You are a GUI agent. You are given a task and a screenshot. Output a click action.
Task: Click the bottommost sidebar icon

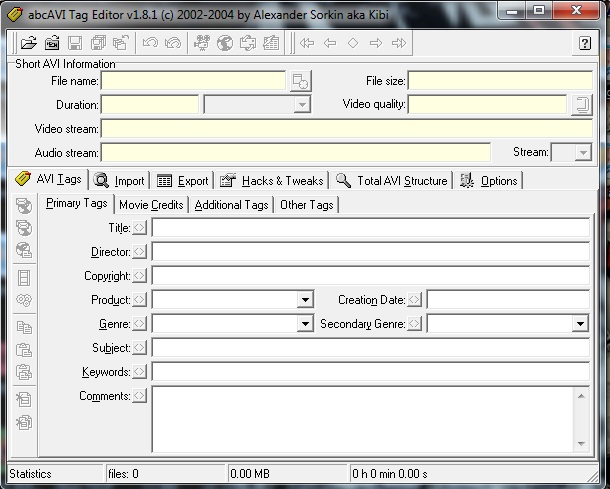(24, 422)
